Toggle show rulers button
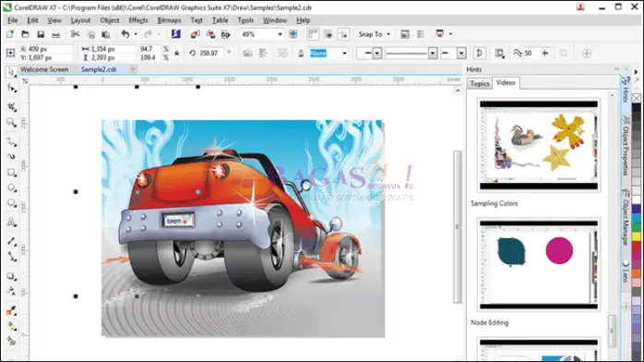This screenshot has width=644, height=362. click(313, 34)
